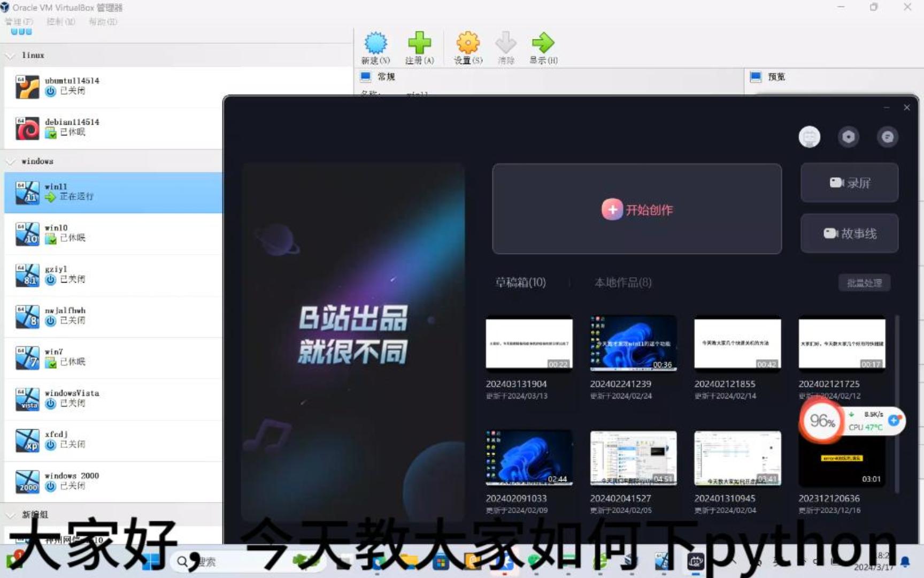Collapse the windows group in the VM list
924x578 pixels.
pyautogui.click(x=10, y=161)
